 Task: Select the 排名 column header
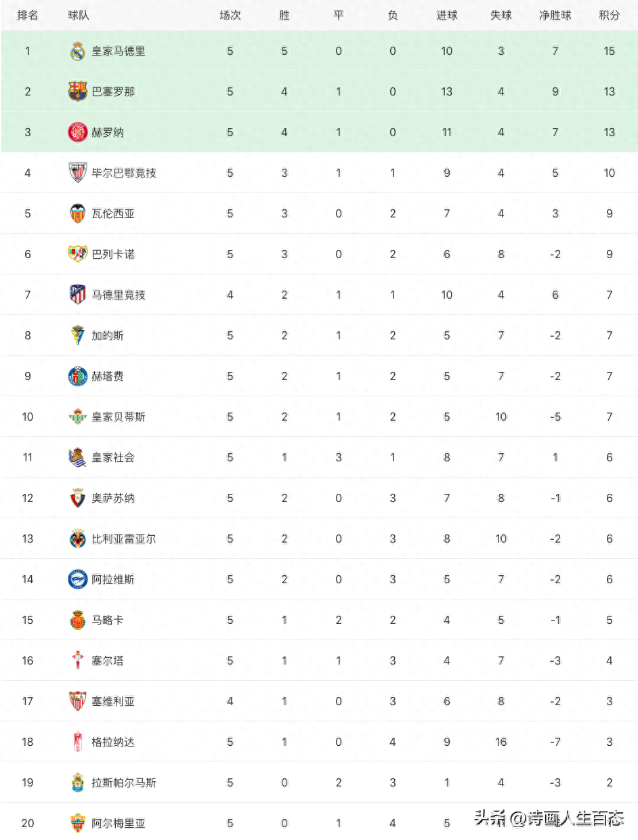28,15
